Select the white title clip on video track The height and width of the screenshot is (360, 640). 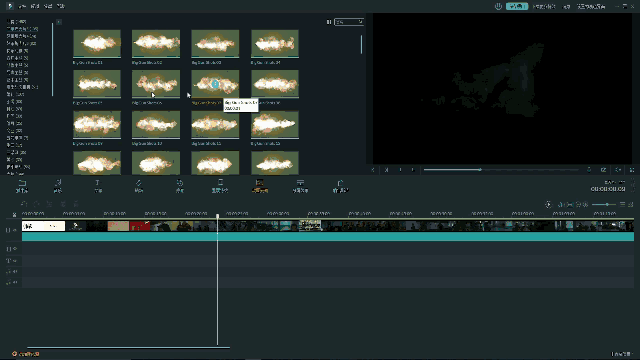click(43, 226)
